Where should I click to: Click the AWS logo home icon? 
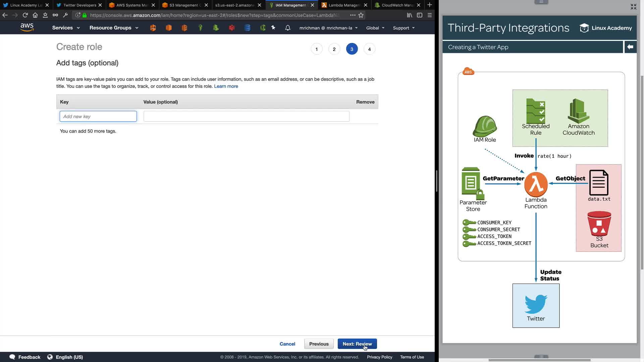[x=27, y=27]
